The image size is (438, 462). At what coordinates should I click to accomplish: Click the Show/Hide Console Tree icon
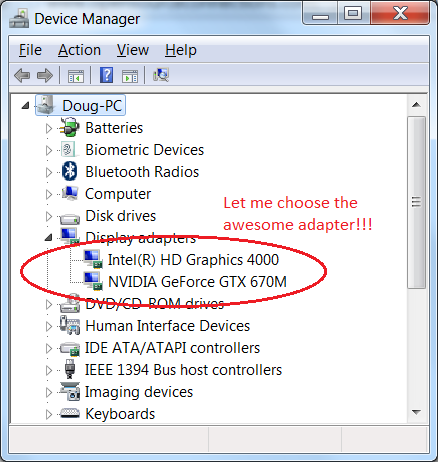[x=76, y=76]
